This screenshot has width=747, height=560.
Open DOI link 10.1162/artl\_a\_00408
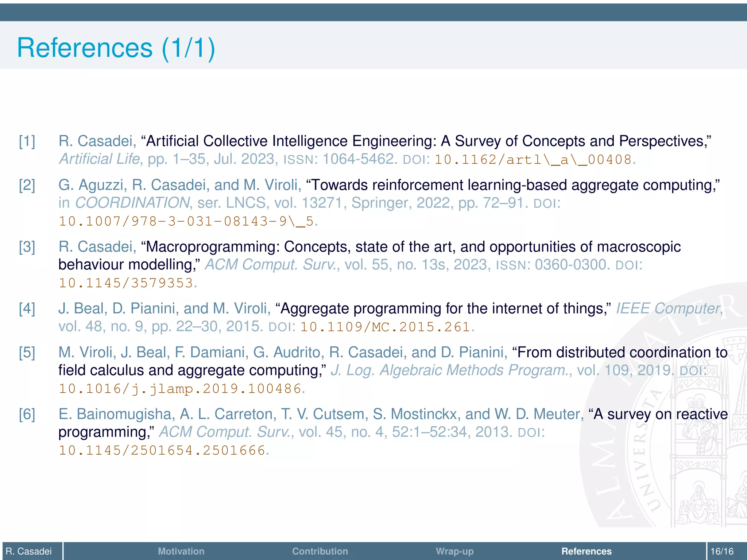[533, 160]
